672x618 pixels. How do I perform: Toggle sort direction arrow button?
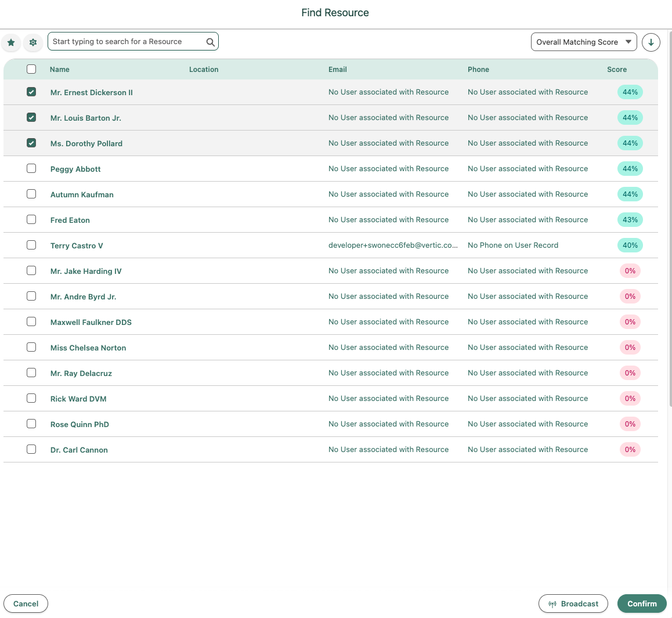(651, 42)
